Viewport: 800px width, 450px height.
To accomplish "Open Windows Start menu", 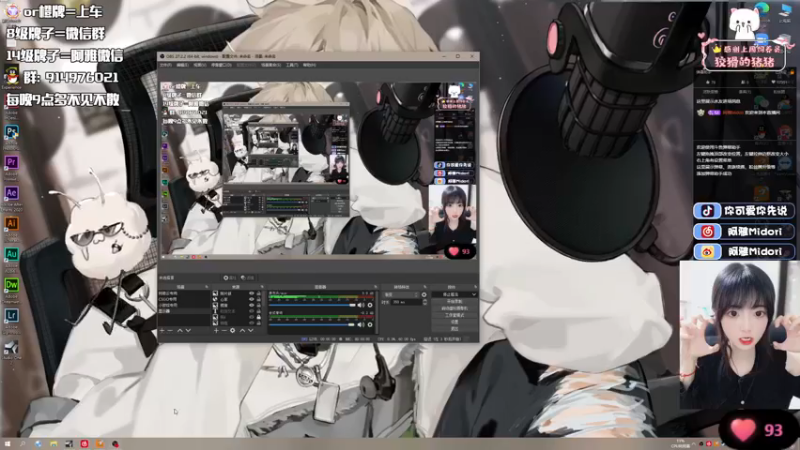I will [7, 444].
